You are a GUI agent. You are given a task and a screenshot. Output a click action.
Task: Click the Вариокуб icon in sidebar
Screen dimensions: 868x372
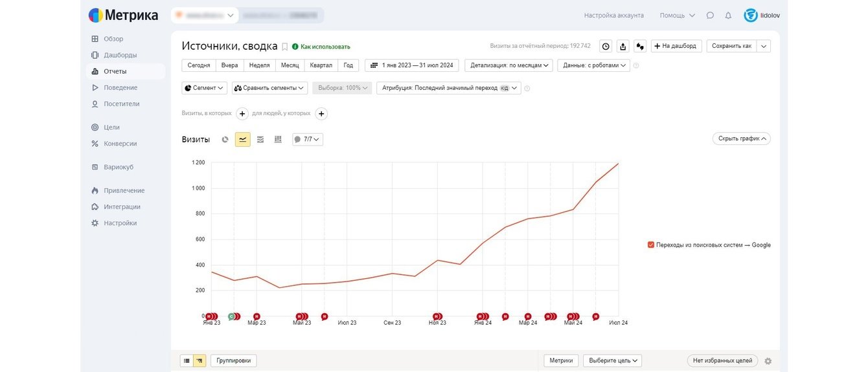95,167
